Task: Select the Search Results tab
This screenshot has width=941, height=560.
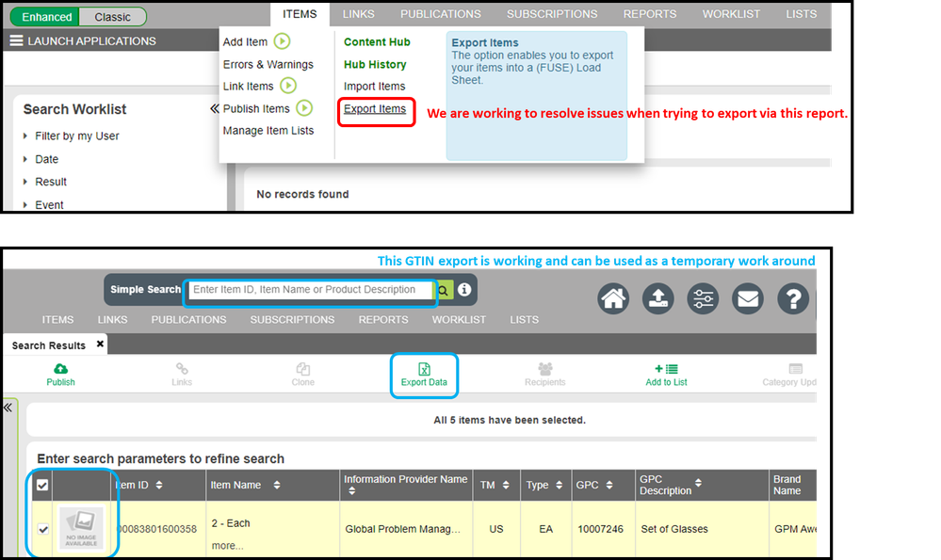Action: pos(48,345)
